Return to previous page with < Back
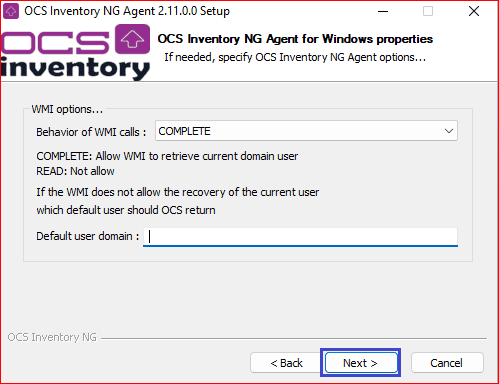499x384 pixels. coord(286,363)
